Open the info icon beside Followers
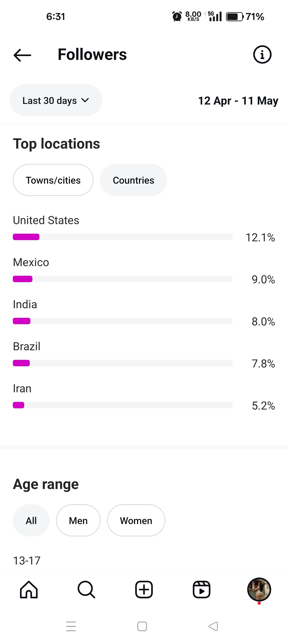 [262, 54]
